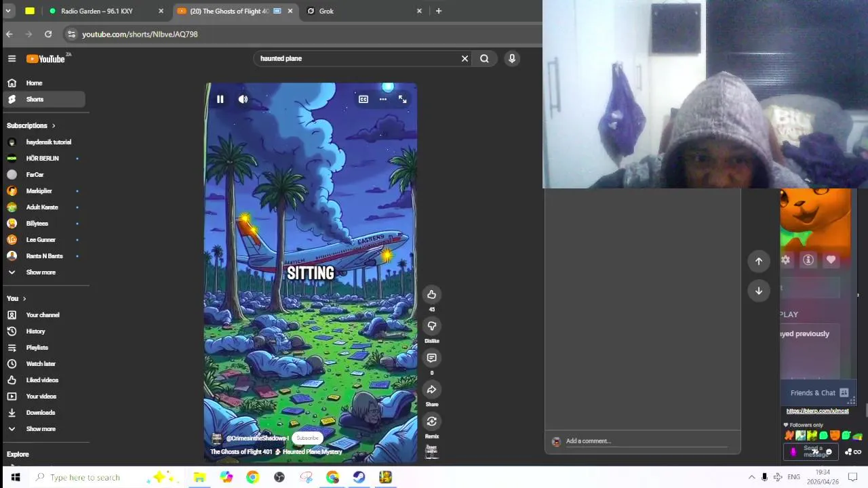Open Rants N Bants subscription
Image resolution: width=868 pixels, height=488 pixels.
click(x=43, y=256)
